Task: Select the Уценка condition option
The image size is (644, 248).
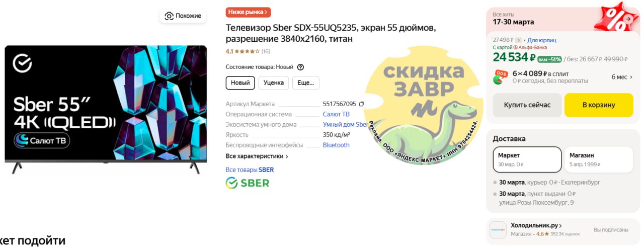Action: point(274,83)
